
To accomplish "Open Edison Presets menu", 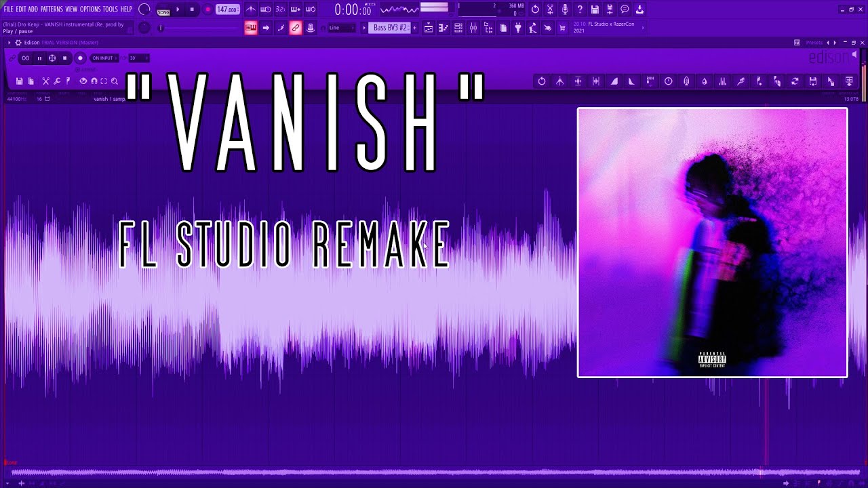I will (814, 43).
